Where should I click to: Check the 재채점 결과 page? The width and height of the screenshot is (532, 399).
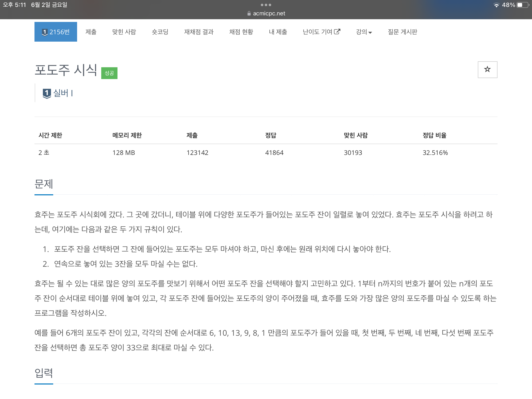[199, 32]
